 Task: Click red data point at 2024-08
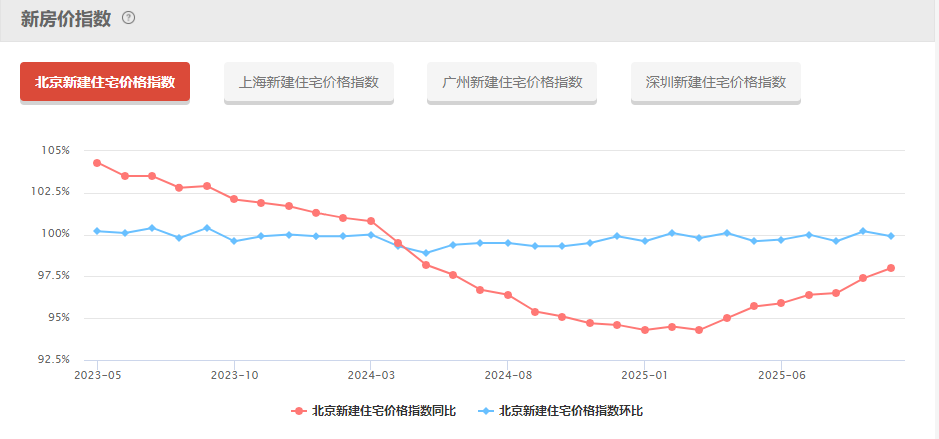tap(508, 295)
